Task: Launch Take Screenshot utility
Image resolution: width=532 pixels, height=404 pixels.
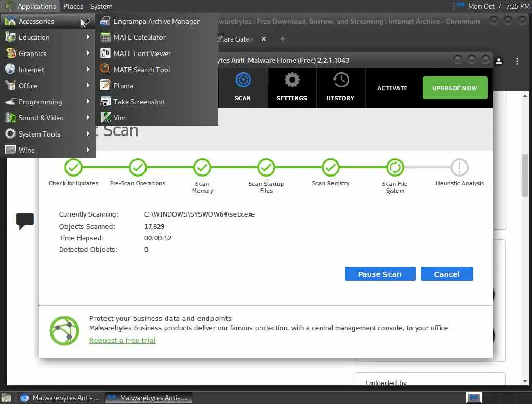Action: 156,102
